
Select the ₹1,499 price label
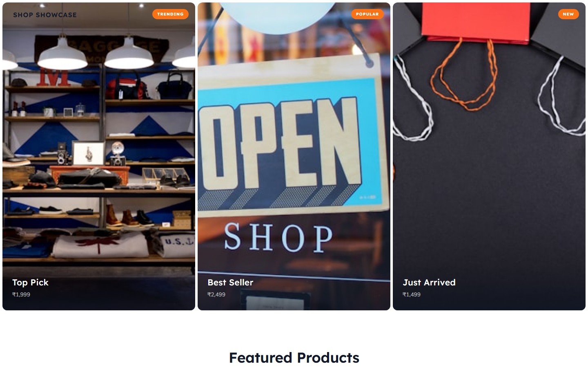(412, 294)
